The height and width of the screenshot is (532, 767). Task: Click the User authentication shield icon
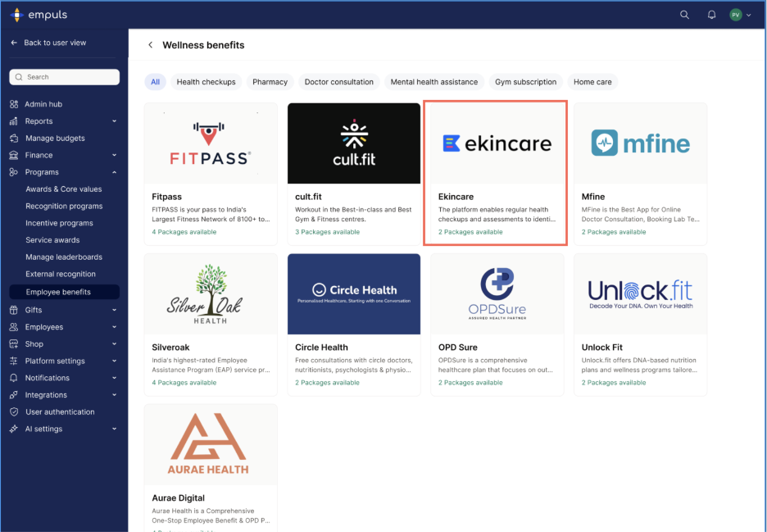point(14,412)
